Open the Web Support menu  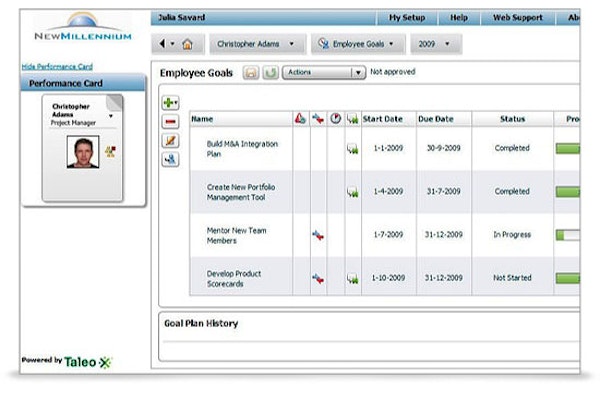point(517,18)
